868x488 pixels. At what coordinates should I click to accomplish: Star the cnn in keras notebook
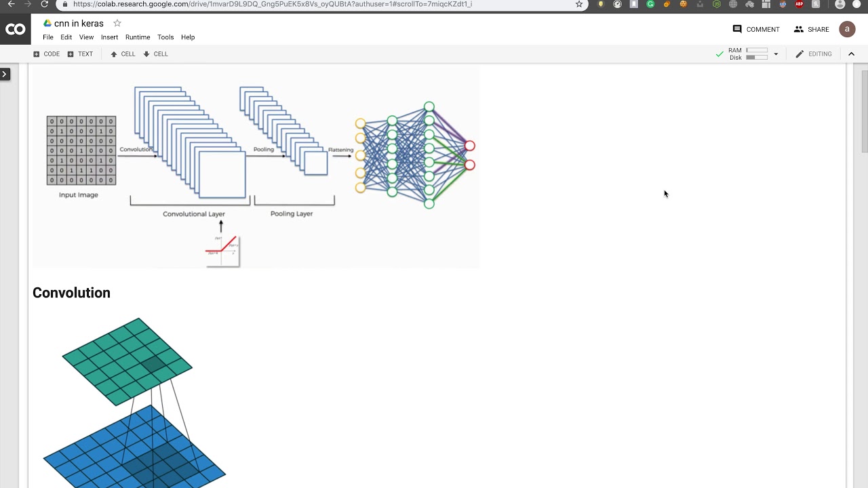tap(117, 23)
